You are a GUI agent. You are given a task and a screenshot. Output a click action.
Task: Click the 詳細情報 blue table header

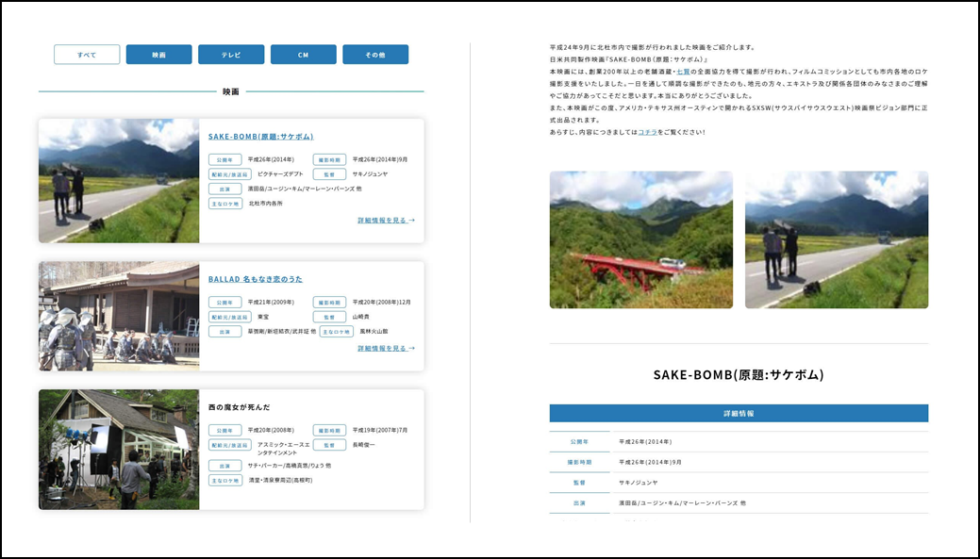(739, 414)
